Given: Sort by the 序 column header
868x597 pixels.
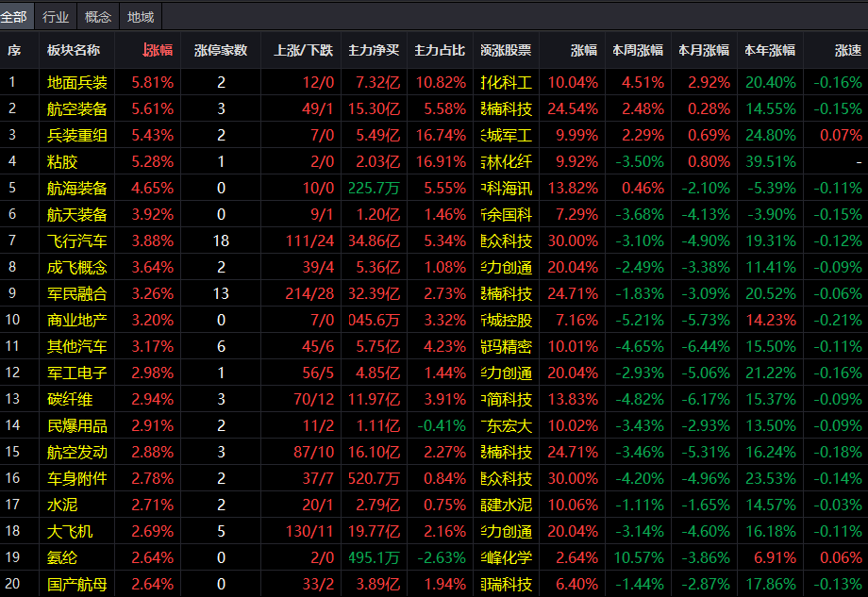Looking at the screenshot, I should (x=14, y=50).
